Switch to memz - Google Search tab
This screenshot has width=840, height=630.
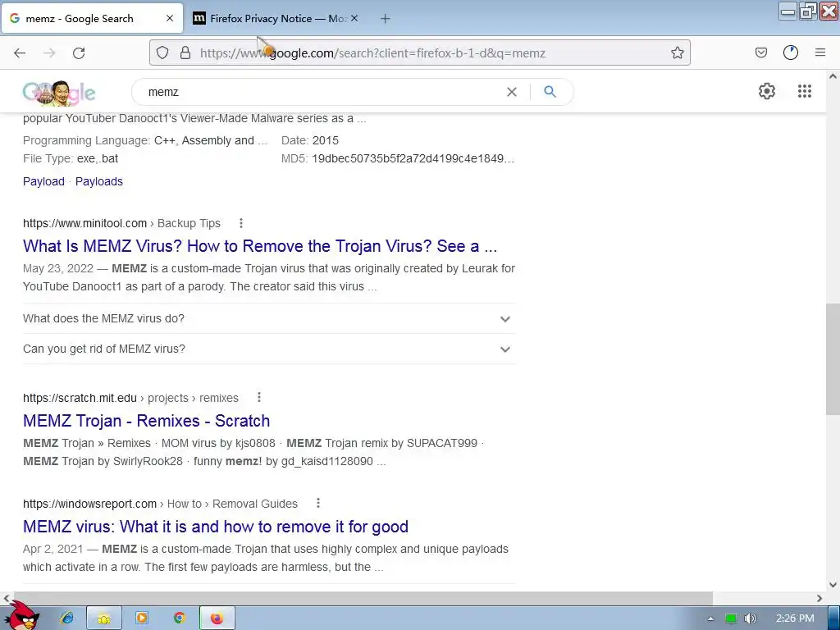tap(92, 18)
